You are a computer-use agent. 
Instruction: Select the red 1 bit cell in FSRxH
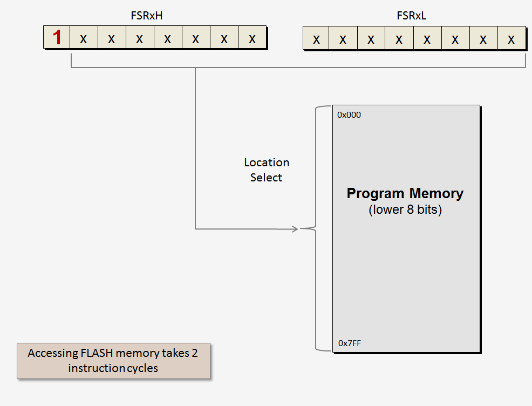coord(57,37)
